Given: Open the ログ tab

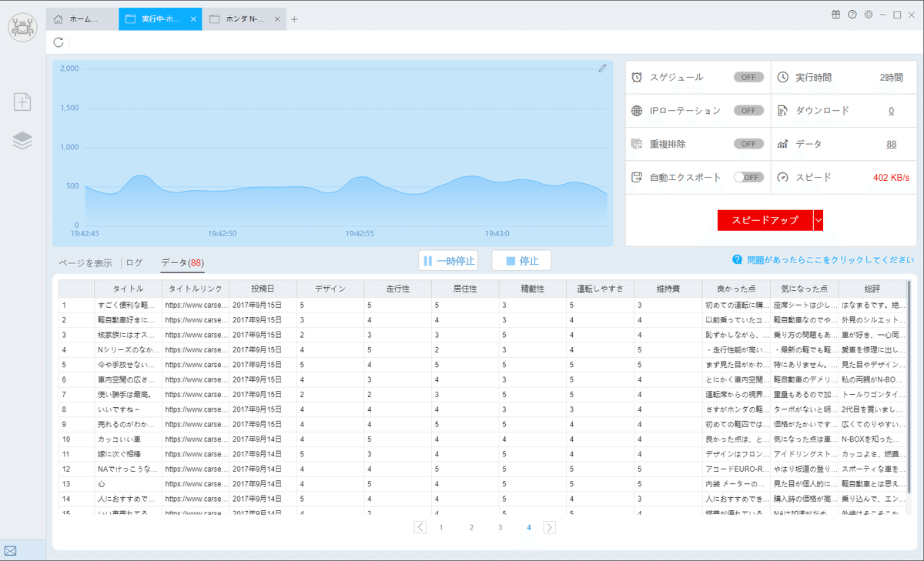Looking at the screenshot, I should pos(134,262).
